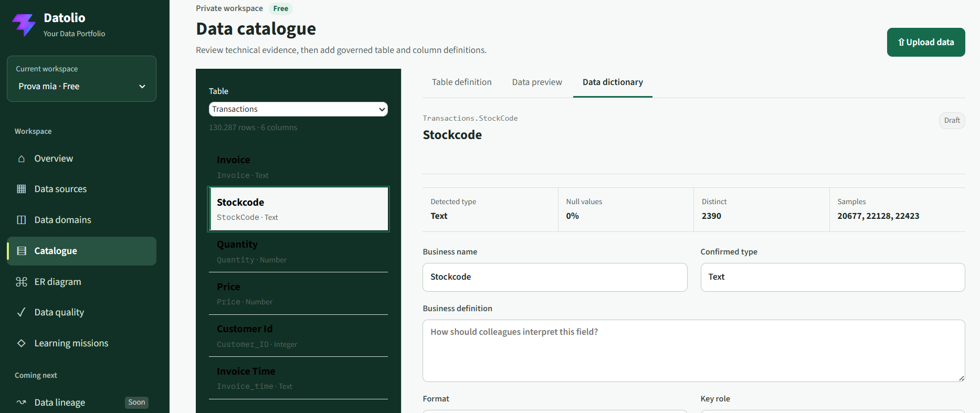Image resolution: width=980 pixels, height=413 pixels.
Task: Select the Data dictionary tab
Action: point(613,82)
